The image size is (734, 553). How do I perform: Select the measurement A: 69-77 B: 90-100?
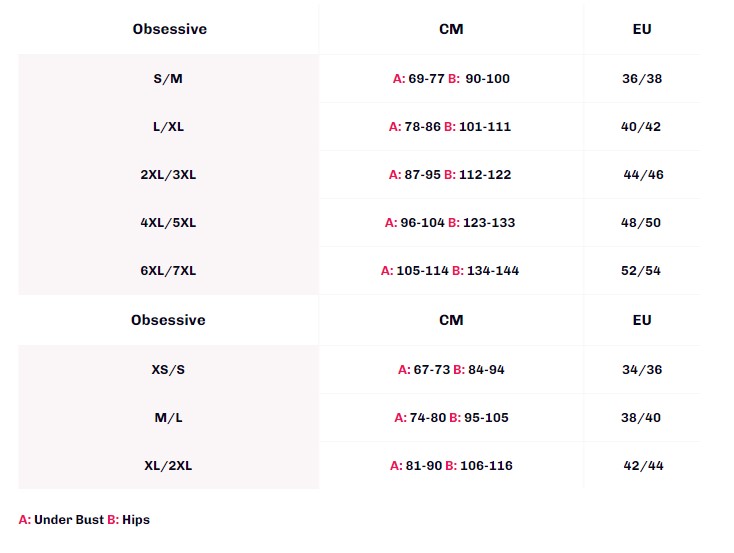(451, 79)
